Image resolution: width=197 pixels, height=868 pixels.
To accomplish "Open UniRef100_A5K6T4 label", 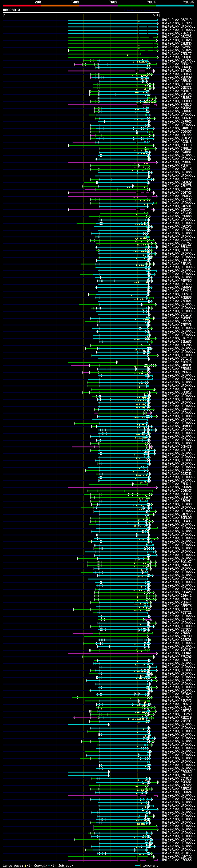I will pos(177,165).
